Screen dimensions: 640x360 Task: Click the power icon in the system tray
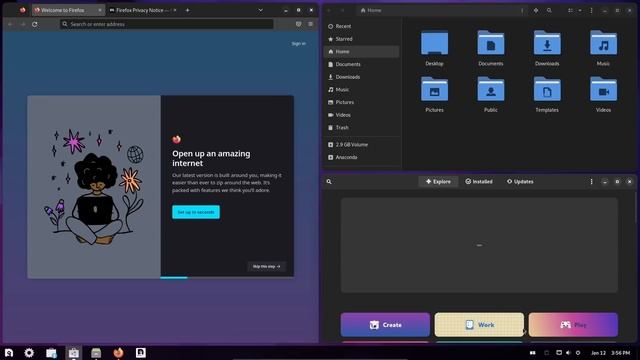click(x=578, y=353)
